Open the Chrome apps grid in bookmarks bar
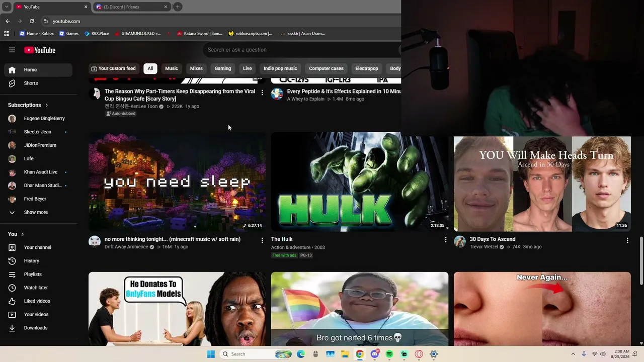Viewport: 644px width, 362px height. click(x=7, y=34)
